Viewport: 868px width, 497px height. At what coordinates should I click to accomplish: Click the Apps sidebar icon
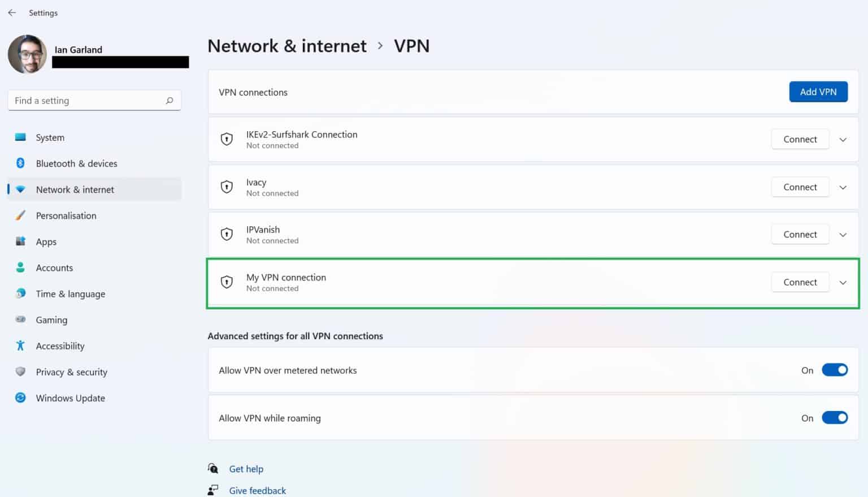[x=20, y=241]
